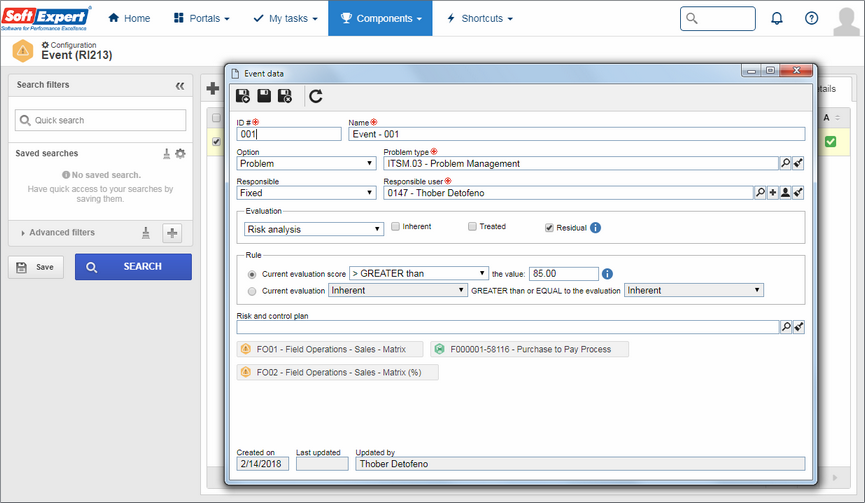Click the Save and New toolbar icon
Screen dimensions: 865x503
coord(243,96)
